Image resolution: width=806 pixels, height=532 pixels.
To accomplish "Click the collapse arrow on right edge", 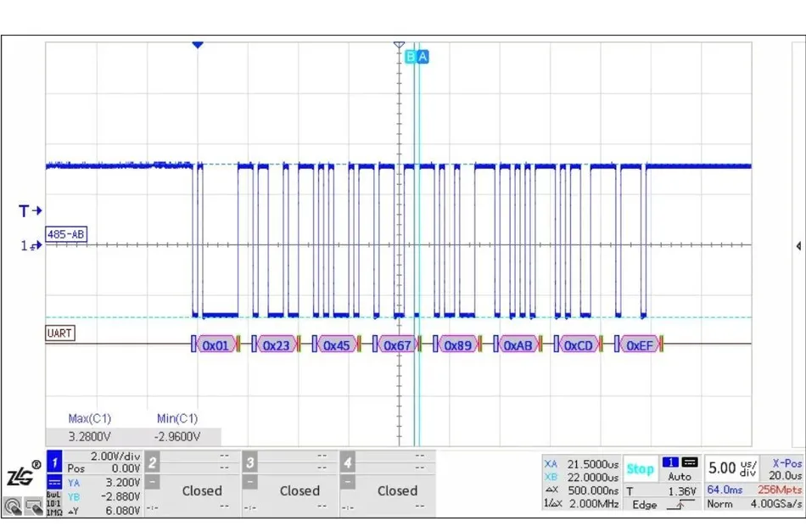I will coord(798,245).
